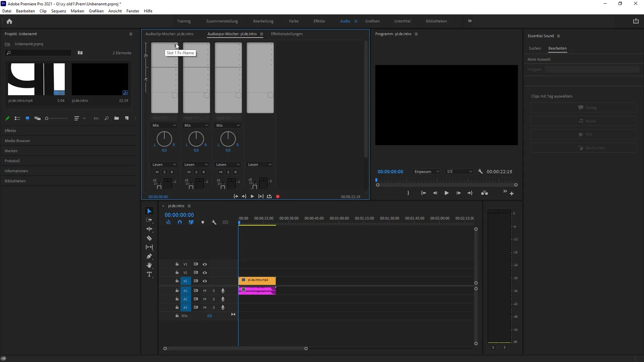This screenshot has height=362, width=644.
Task: Open Program monitor settings wrench
Action: [x=480, y=172]
